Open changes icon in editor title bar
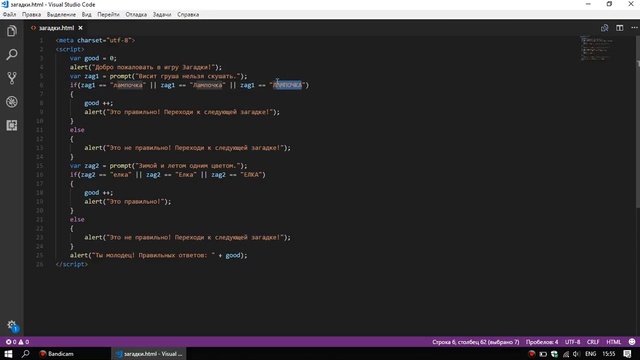Viewport: 640px width, 360px height. click(604, 28)
